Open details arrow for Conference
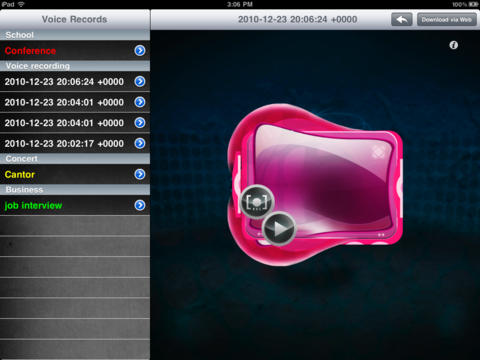The height and width of the screenshot is (360, 480). pyautogui.click(x=140, y=51)
